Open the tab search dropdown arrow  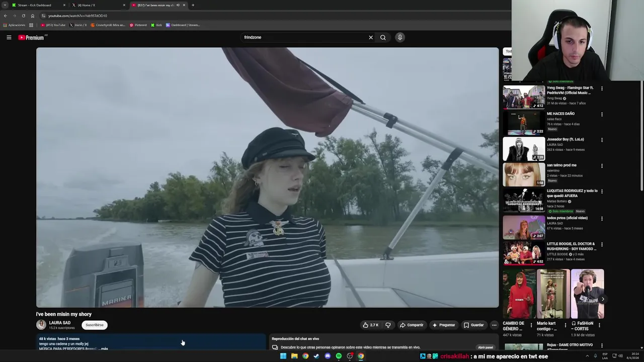pos(5,5)
